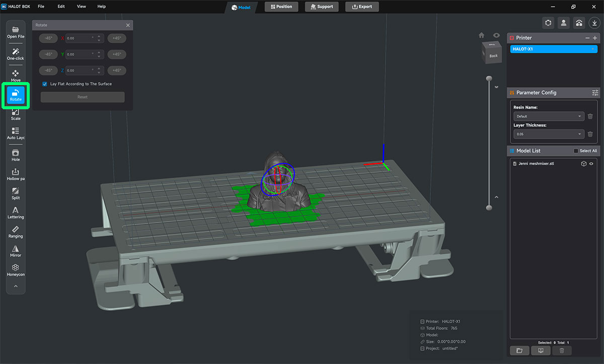Open the Lettering tool
Viewport: 604px width, 364px height.
(16, 213)
